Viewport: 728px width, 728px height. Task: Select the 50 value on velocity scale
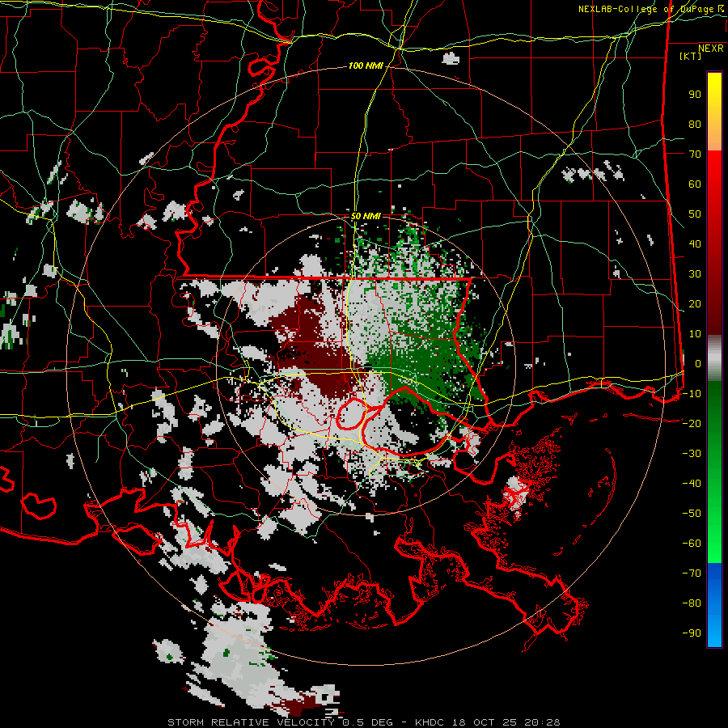click(x=695, y=214)
